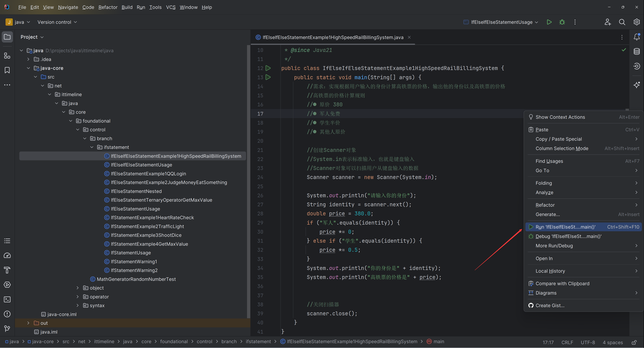Select IfStatementExample2TrafficLight file in tree
The image size is (644, 348).
coord(147,226)
